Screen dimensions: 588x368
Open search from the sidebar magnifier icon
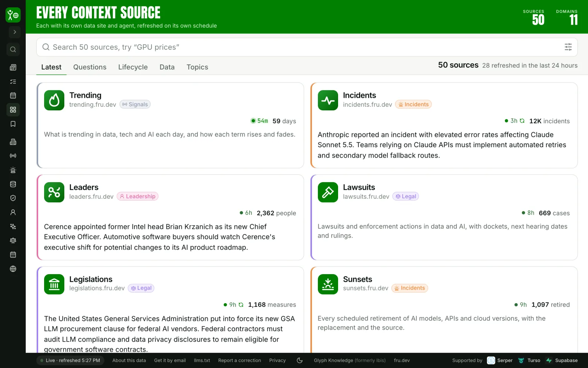click(13, 49)
